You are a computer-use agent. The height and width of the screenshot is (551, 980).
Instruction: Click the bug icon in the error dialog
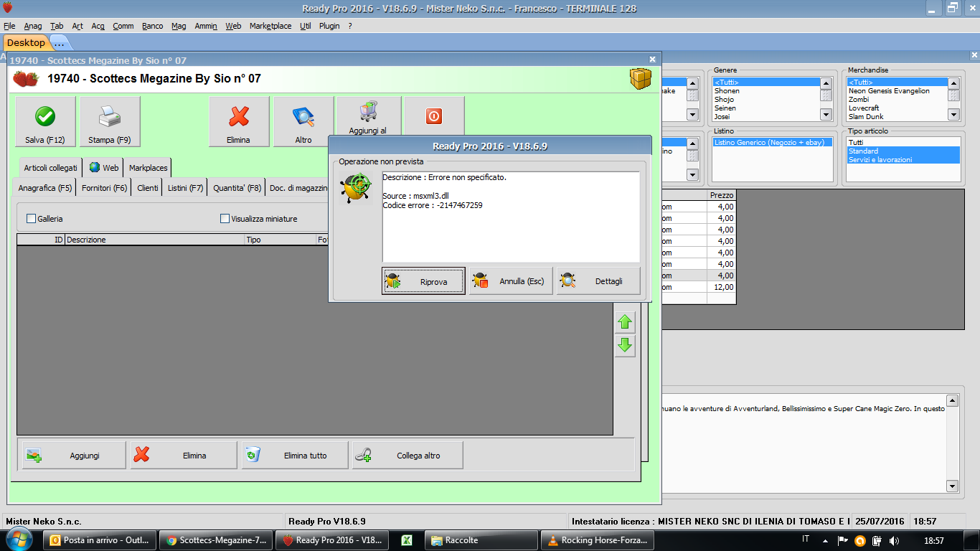(x=356, y=188)
